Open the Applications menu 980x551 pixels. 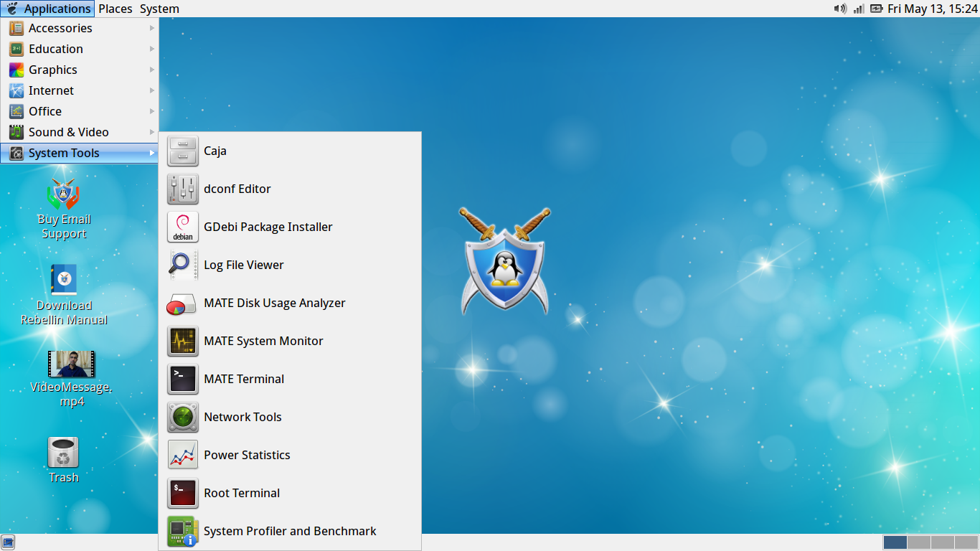coord(47,9)
